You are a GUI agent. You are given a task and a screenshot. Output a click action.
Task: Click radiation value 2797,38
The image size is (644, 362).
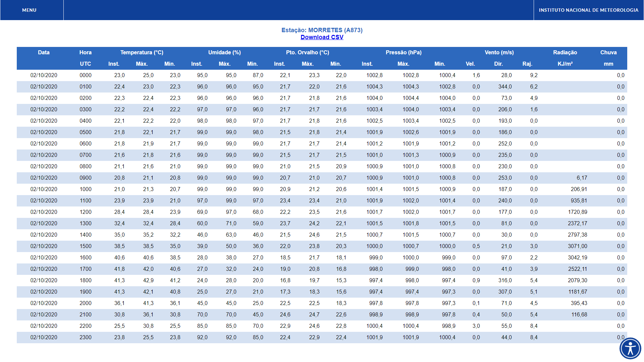tap(577, 235)
